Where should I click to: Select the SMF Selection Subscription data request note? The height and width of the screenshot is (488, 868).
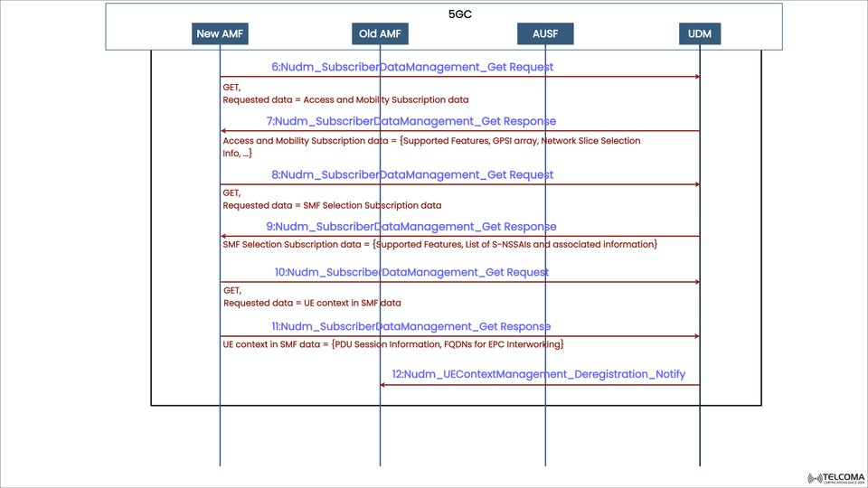[332, 205]
